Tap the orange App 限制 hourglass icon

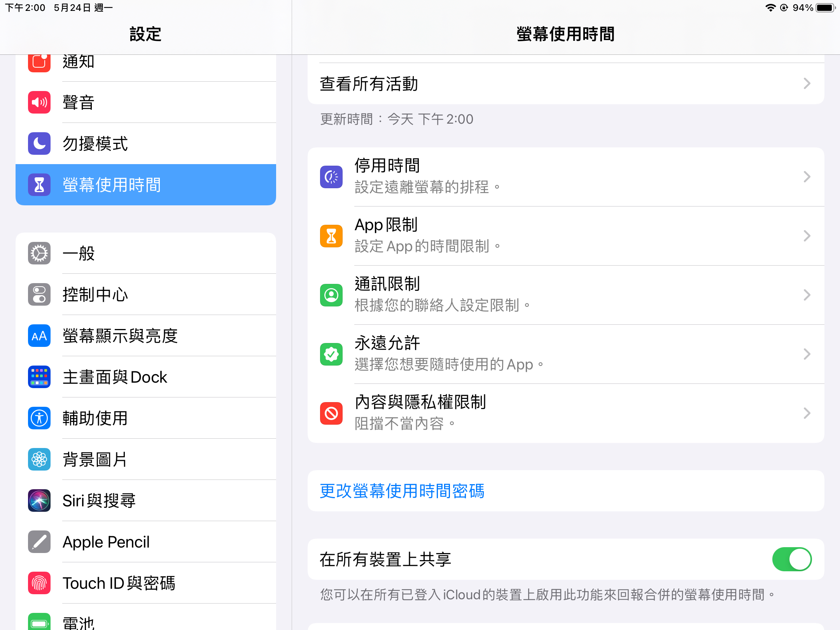tap(331, 236)
